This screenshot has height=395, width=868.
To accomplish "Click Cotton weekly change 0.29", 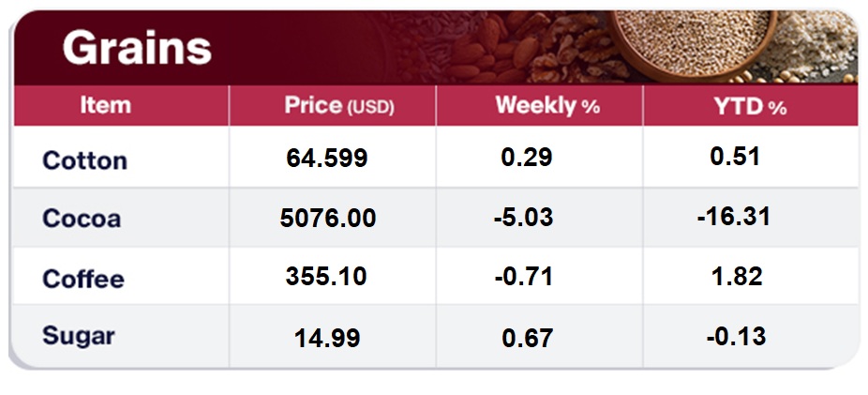I will (526, 159).
